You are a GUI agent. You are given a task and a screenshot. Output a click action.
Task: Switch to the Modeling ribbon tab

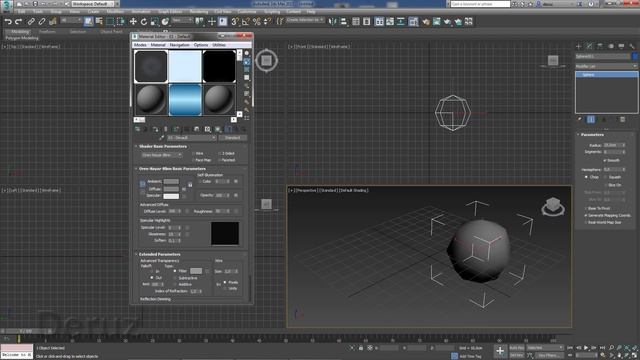pos(20,32)
